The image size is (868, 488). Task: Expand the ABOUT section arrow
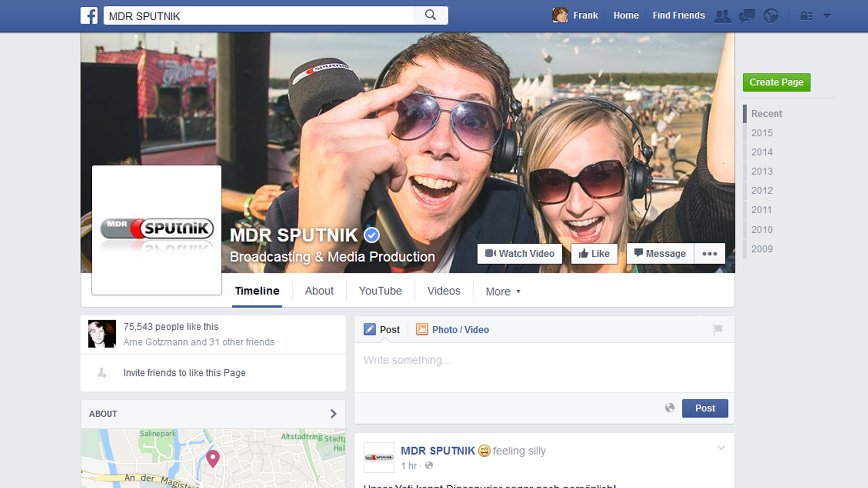[x=333, y=414]
